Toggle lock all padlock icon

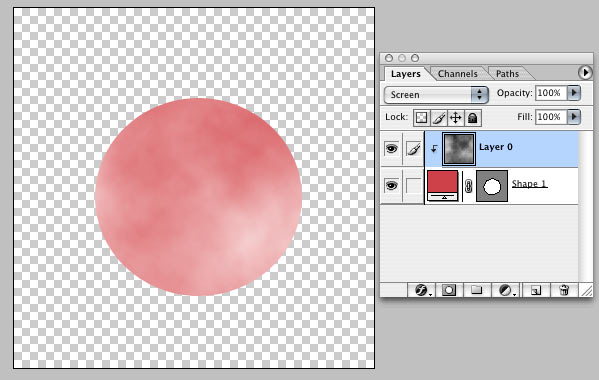click(x=473, y=118)
